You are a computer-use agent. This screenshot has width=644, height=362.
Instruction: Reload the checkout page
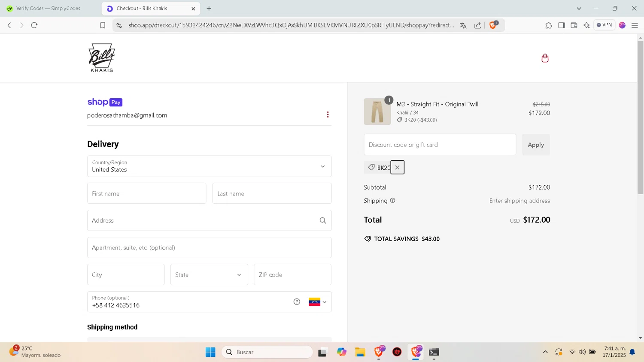(34, 25)
